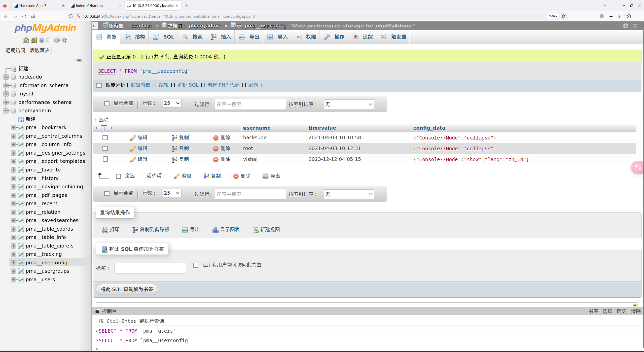
Task: Click the red delete icon for vishal row
Action: (x=216, y=160)
